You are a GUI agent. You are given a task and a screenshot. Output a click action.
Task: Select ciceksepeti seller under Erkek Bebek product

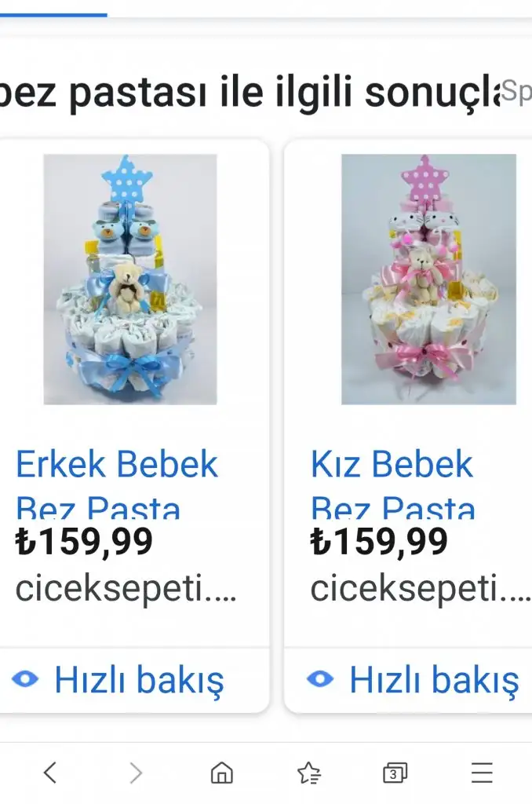[x=126, y=589]
